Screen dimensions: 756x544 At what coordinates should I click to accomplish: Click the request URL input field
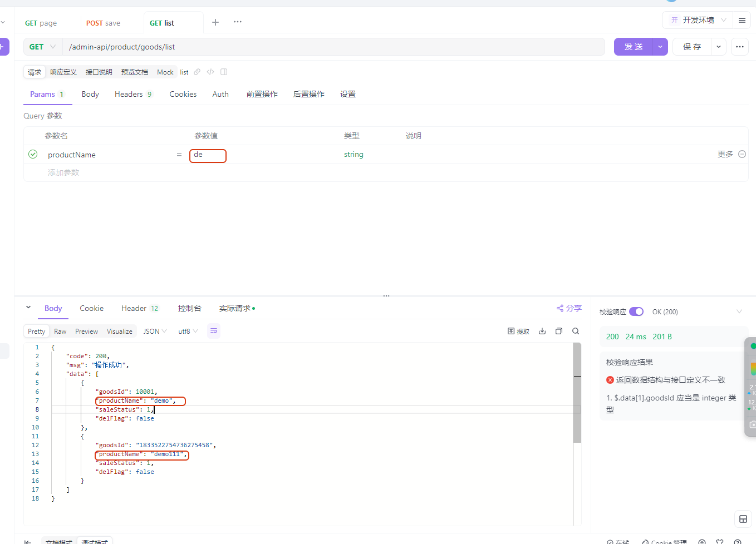pyautogui.click(x=334, y=47)
